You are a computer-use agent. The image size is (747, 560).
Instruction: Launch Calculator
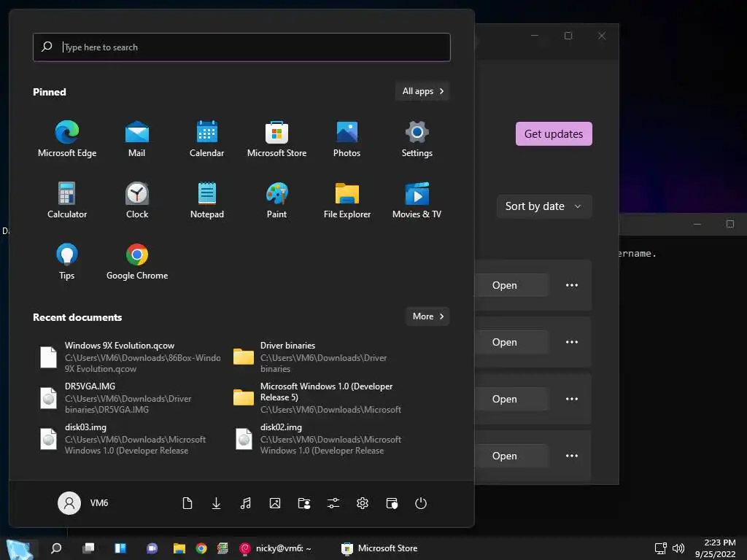tap(66, 200)
